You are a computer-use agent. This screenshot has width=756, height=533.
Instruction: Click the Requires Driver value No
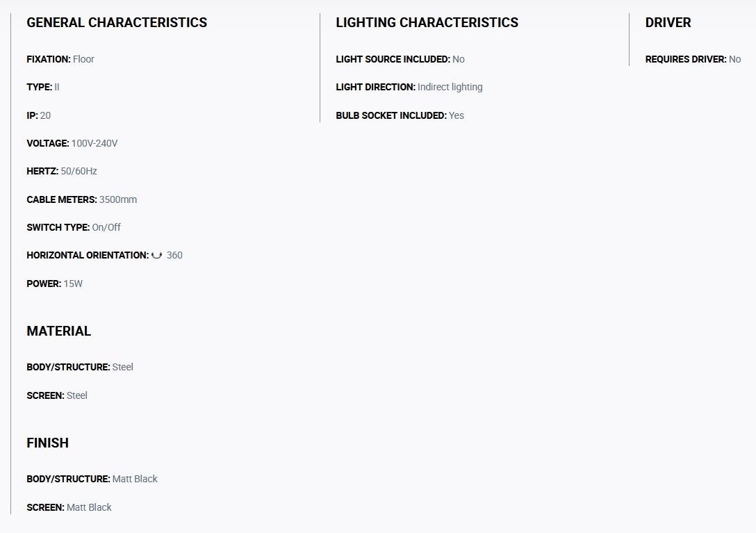pos(734,59)
